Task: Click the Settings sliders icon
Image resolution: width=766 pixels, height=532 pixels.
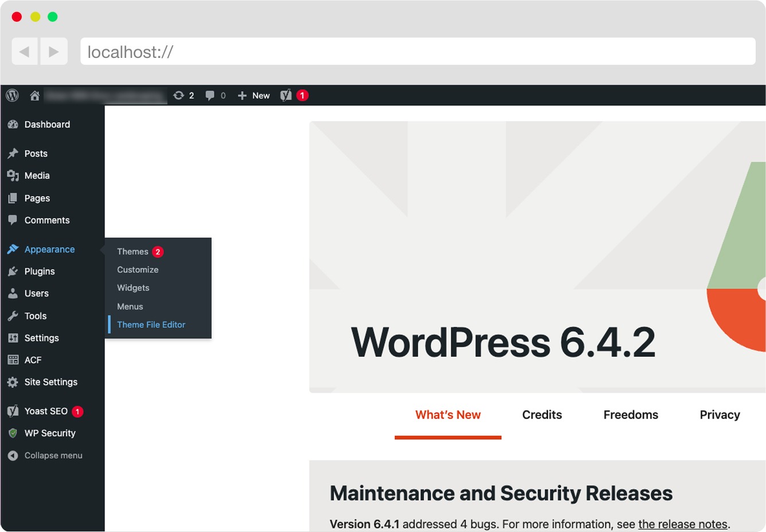Action: pos(13,338)
